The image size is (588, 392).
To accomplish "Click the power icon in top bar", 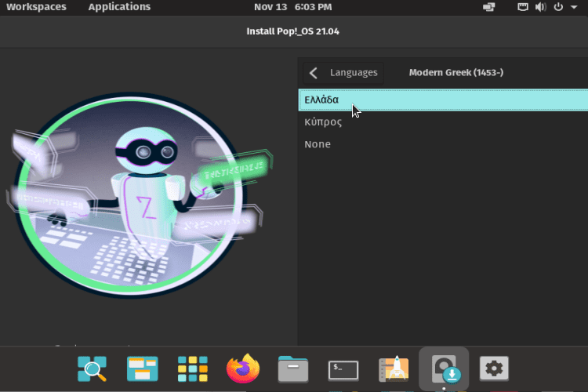I will point(558,7).
